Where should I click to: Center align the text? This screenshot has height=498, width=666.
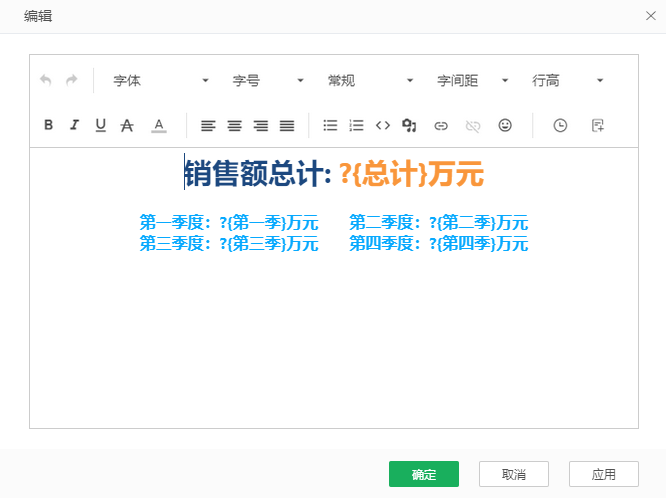pyautogui.click(x=234, y=125)
